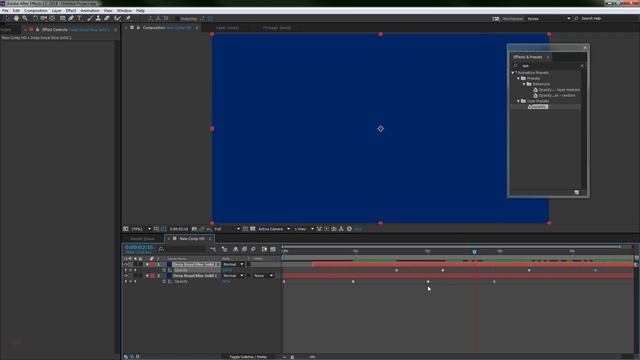
Task: Open blending mode dropdown for Solid 2
Action: pyautogui.click(x=233, y=264)
